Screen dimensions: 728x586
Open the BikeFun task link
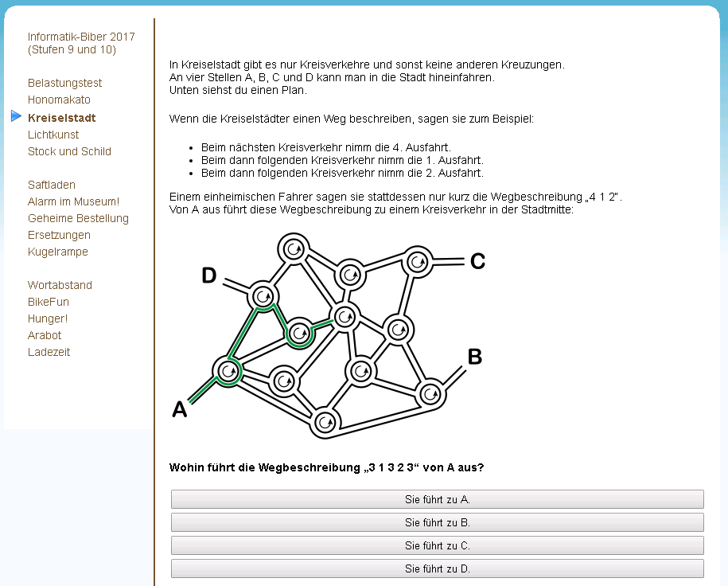49,302
